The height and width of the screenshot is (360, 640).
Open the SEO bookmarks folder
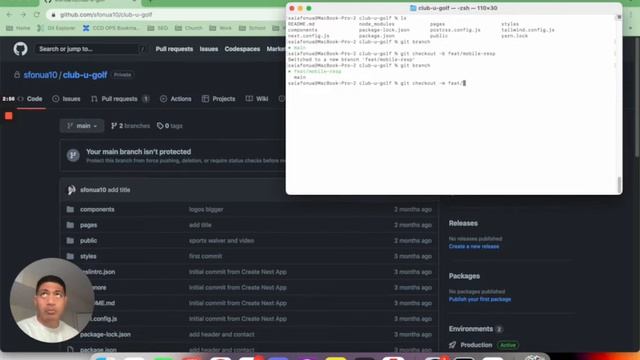[158, 28]
